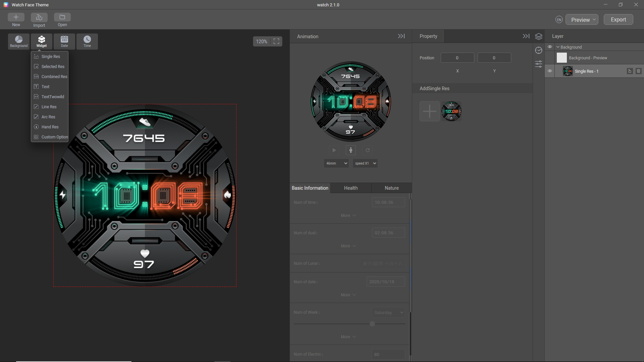This screenshot has height=362, width=644.
Task: Click the Num of date field 2020/10/18
Action: [386, 282]
